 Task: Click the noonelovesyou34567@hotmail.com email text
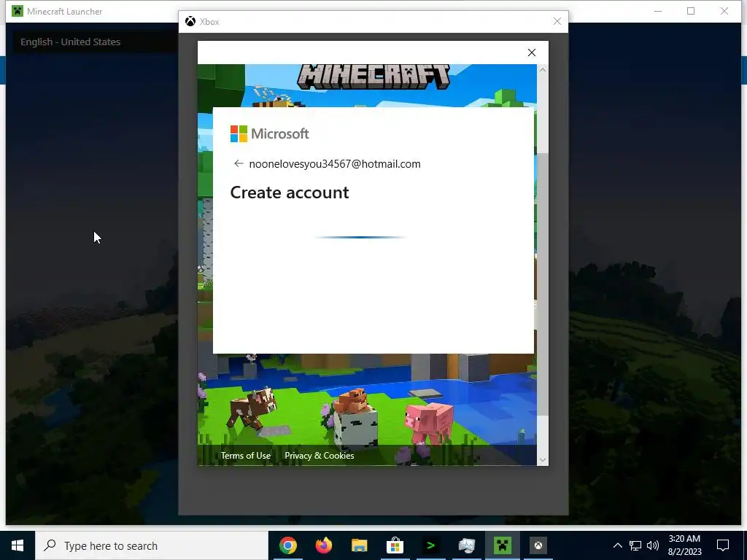(335, 164)
